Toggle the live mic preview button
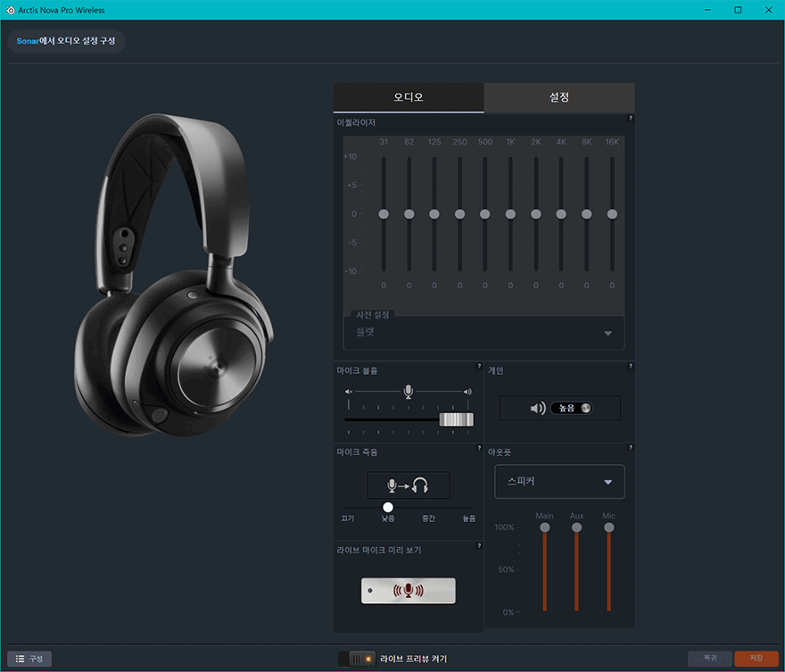 pyautogui.click(x=408, y=591)
